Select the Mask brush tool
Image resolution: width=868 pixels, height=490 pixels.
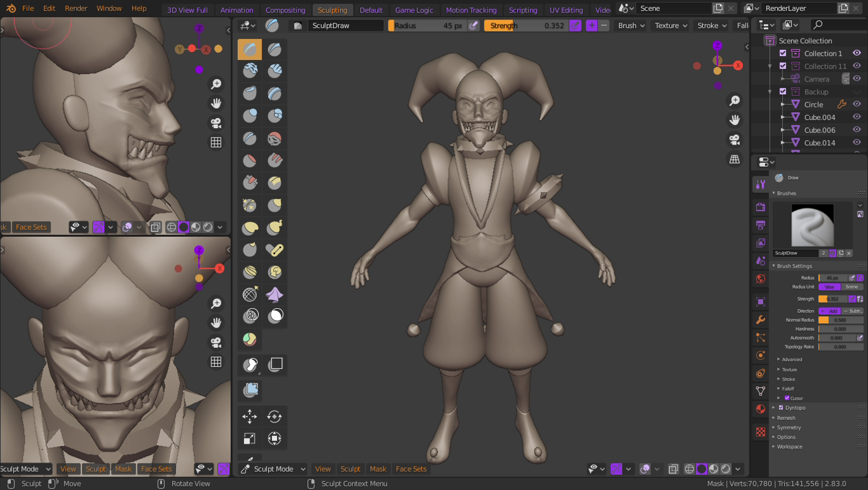(x=274, y=316)
